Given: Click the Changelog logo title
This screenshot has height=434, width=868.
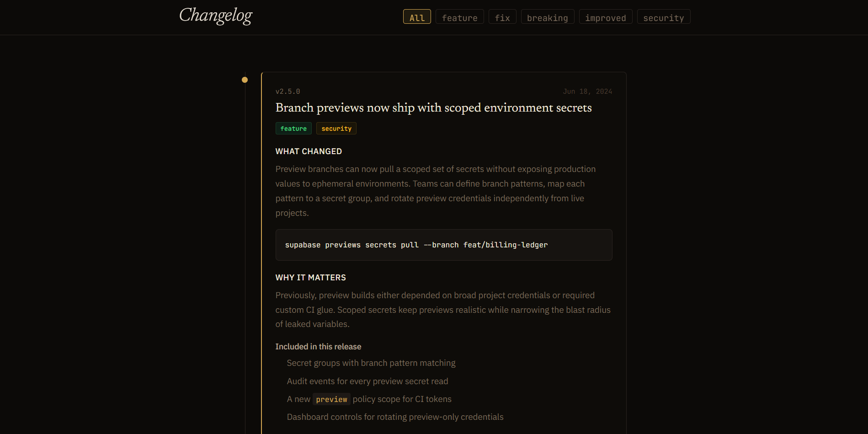Looking at the screenshot, I should pos(216,16).
